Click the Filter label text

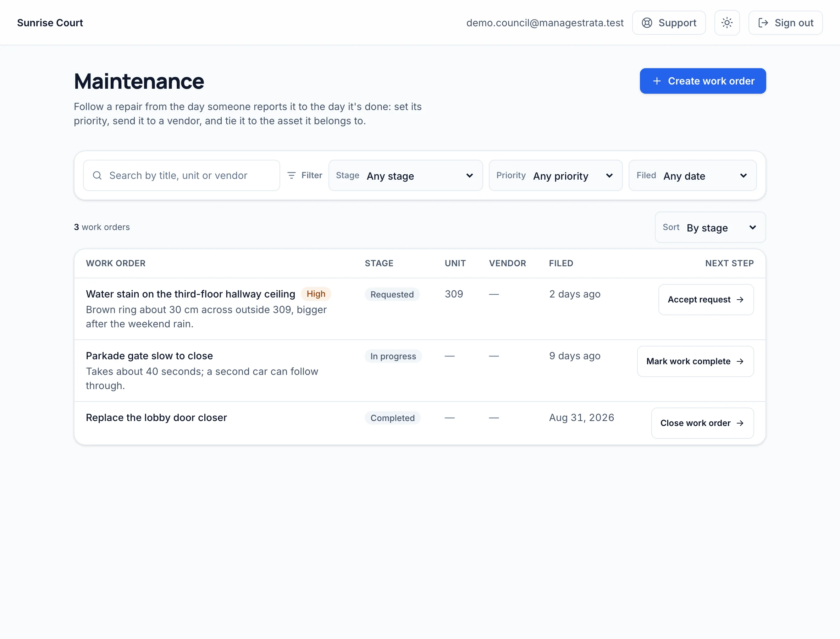pos(312,175)
